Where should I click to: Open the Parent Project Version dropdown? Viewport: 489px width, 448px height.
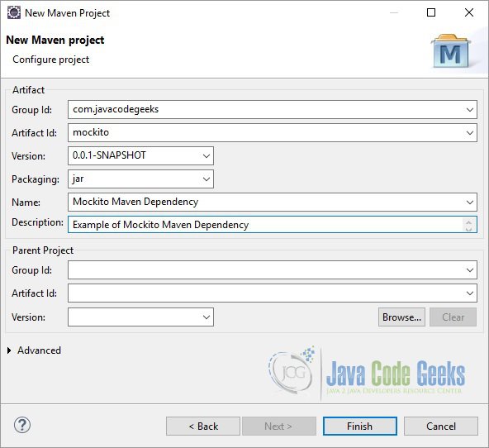pos(207,317)
